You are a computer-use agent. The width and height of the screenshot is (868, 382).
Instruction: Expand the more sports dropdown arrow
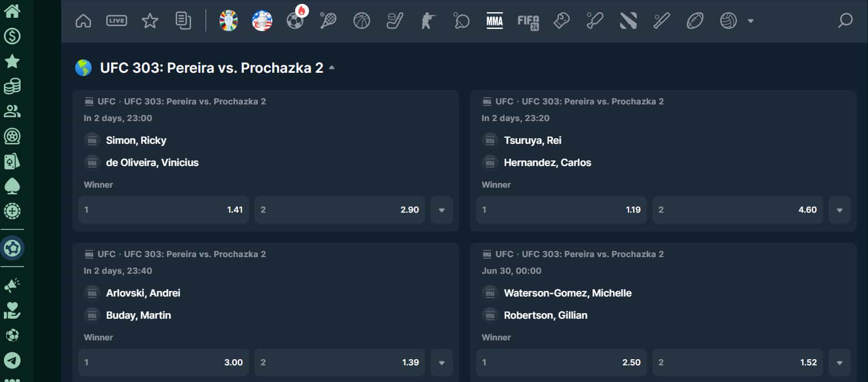[x=751, y=21]
